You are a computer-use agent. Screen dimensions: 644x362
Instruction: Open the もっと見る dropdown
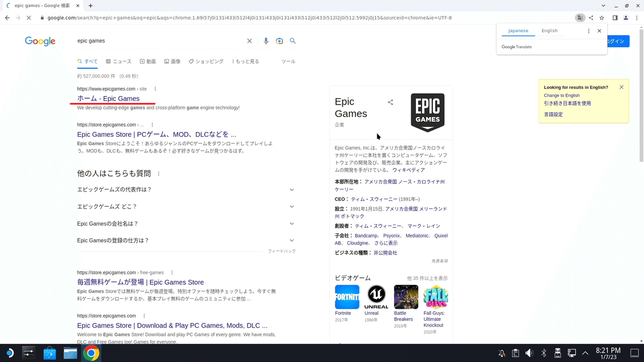[245, 62]
